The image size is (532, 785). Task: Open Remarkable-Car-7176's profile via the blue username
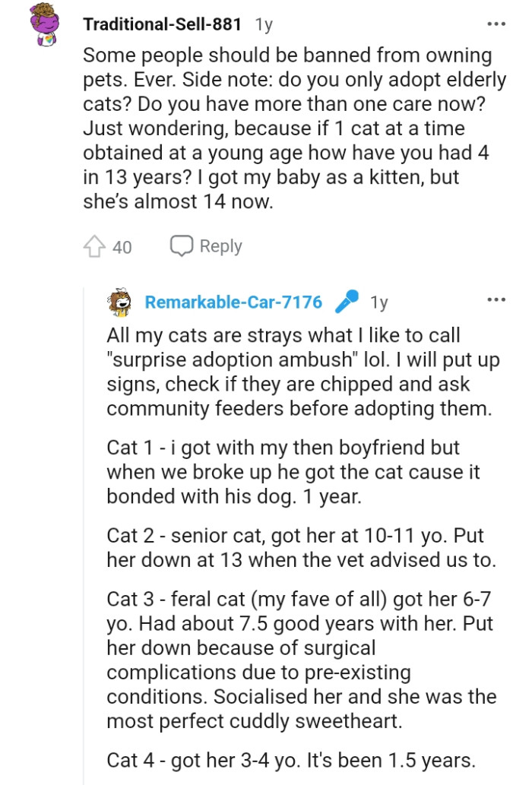coord(234,302)
